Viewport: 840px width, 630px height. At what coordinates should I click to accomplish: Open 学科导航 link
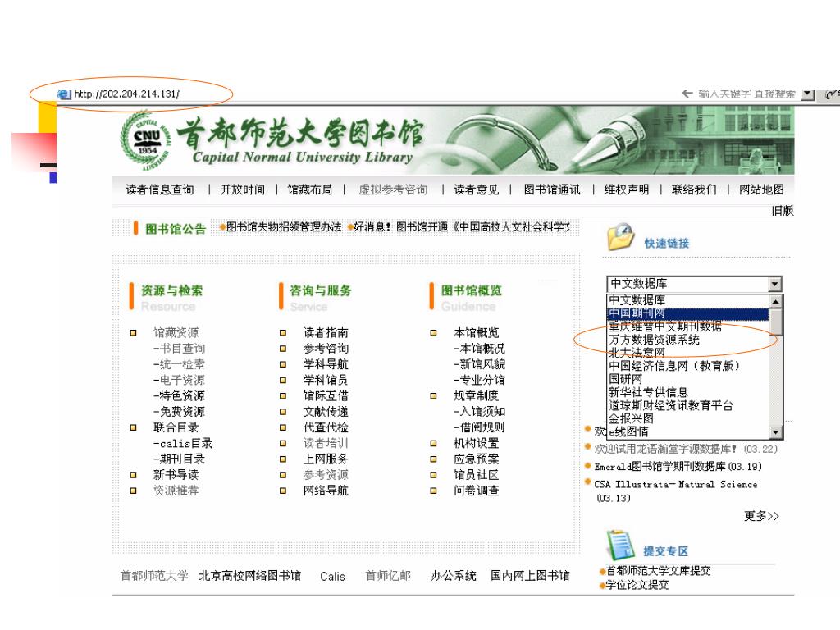(x=326, y=364)
